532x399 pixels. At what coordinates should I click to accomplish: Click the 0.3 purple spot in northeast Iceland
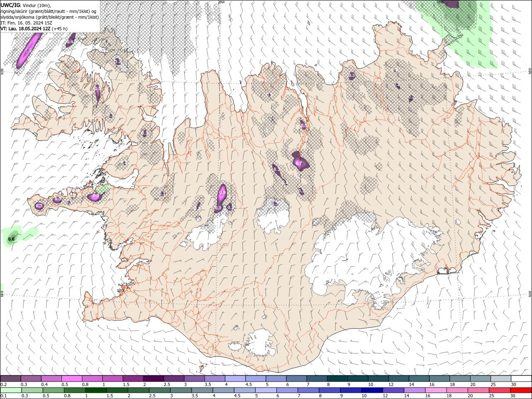tap(352, 75)
